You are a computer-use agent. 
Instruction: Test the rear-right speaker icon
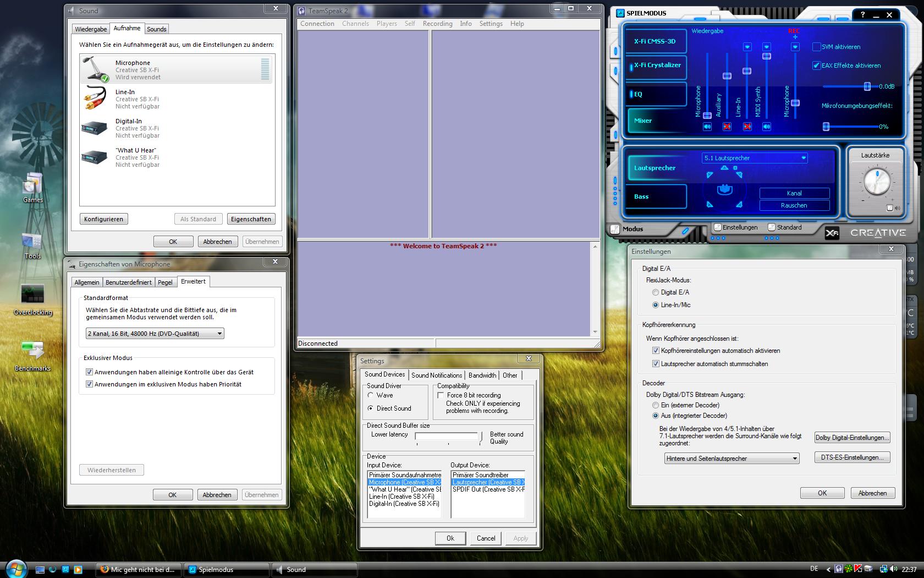click(739, 204)
